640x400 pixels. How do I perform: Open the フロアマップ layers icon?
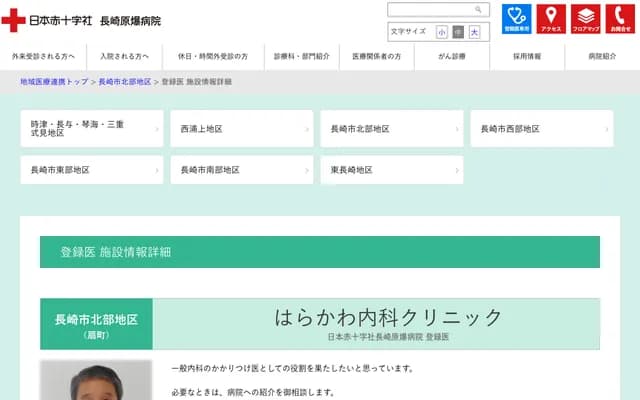click(x=585, y=19)
